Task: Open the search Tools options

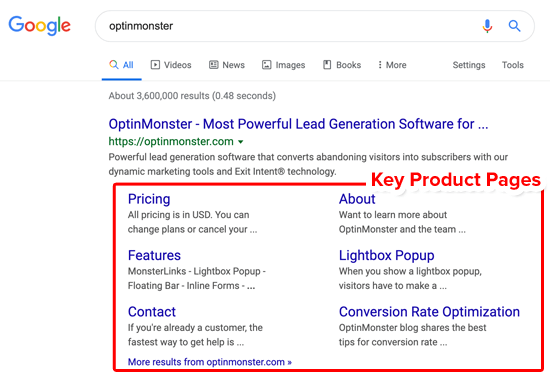Action: coord(512,65)
